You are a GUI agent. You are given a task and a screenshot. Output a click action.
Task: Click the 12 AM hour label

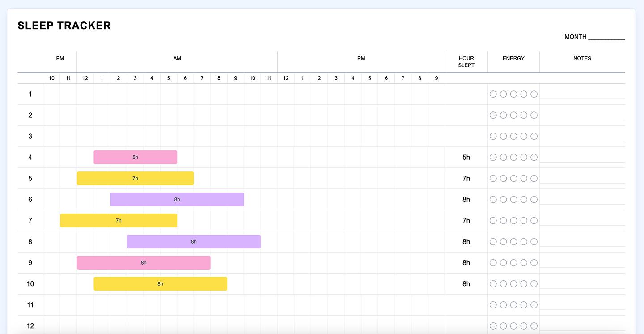tap(85, 78)
